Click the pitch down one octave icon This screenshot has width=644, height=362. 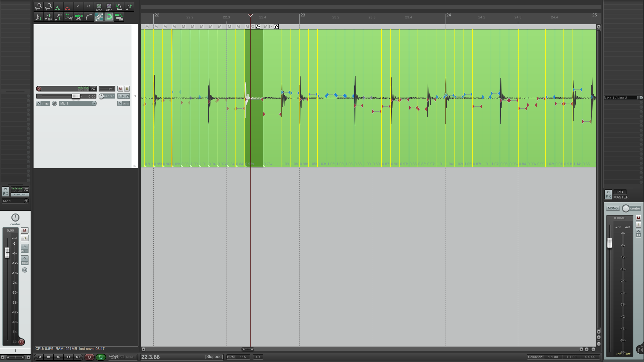[59, 17]
